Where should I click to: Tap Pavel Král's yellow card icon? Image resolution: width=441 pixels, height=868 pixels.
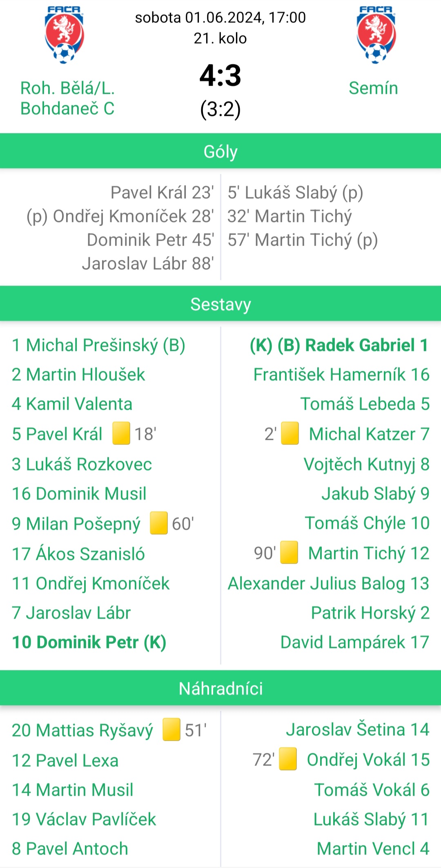[121, 433]
